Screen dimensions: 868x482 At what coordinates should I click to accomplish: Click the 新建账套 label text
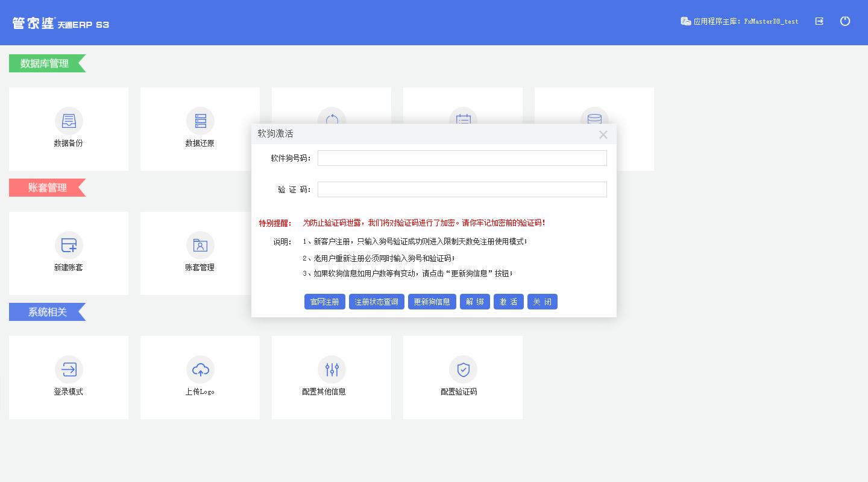[x=69, y=267]
